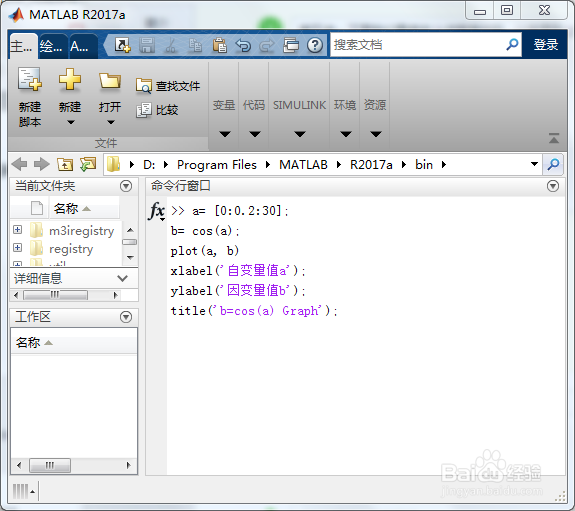The width and height of the screenshot is (575, 511).
Task: Click the search icon beside the address bar
Action: pyautogui.click(x=553, y=164)
